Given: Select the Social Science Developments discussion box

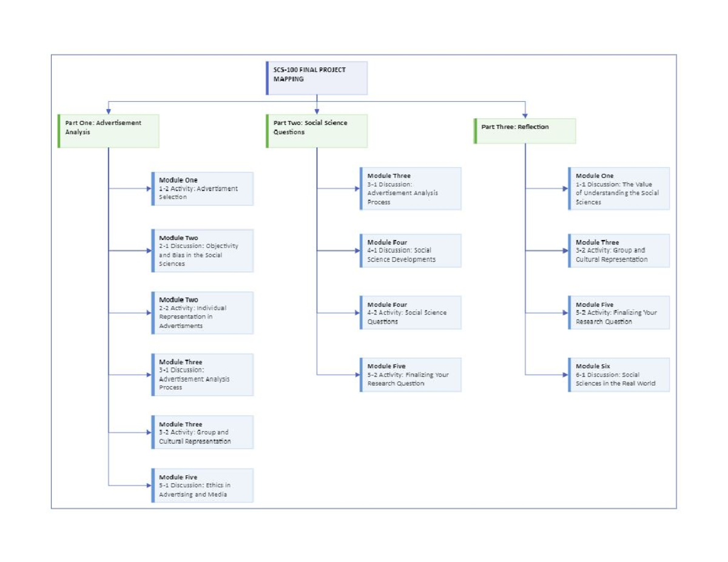Looking at the screenshot, I should (410, 250).
